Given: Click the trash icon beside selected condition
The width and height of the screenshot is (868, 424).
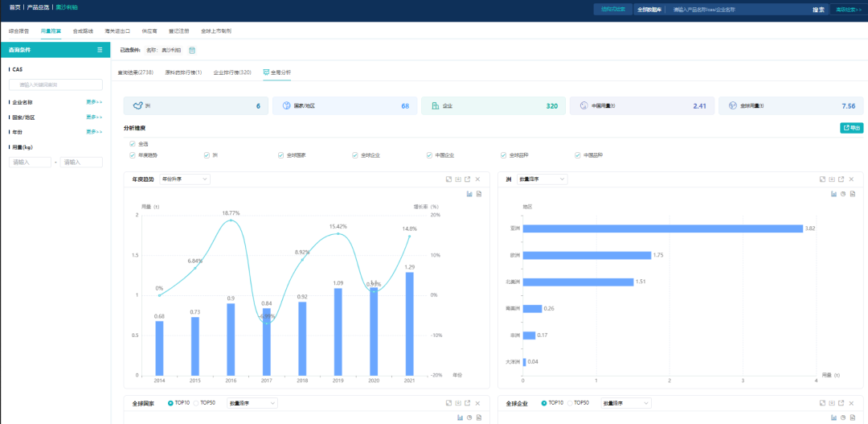Looking at the screenshot, I should (x=192, y=50).
